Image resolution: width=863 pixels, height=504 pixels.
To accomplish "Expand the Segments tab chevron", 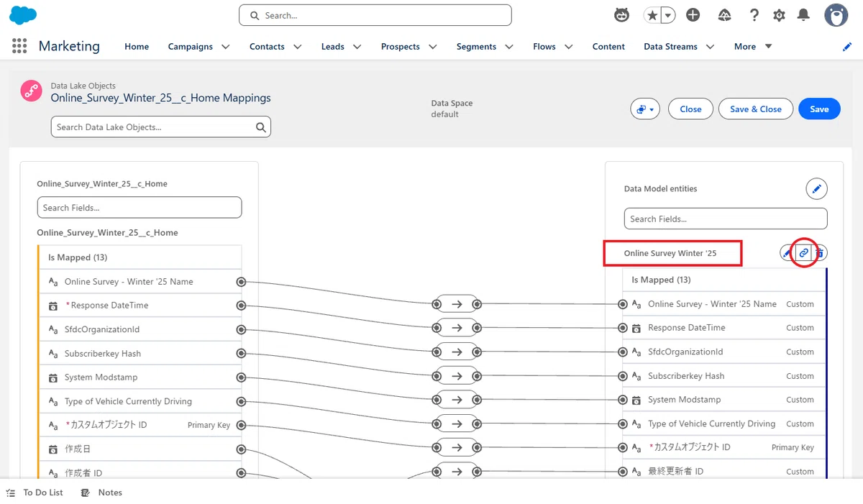I will click(x=509, y=47).
